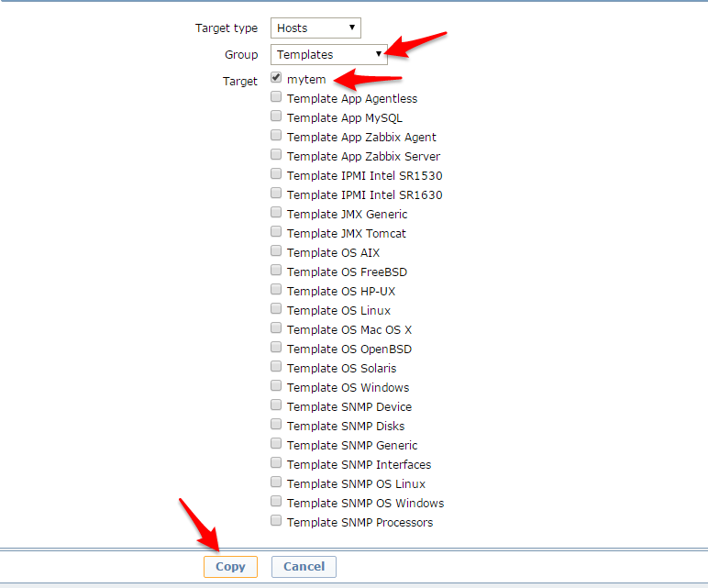708x588 pixels.
Task: Check Template JMX Generic checkbox
Action: click(276, 214)
